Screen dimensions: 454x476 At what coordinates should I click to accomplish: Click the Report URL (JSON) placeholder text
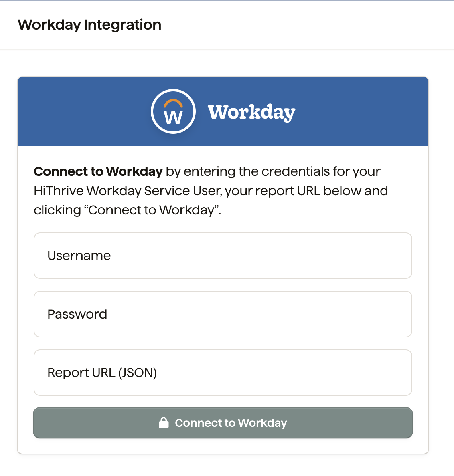point(102,373)
